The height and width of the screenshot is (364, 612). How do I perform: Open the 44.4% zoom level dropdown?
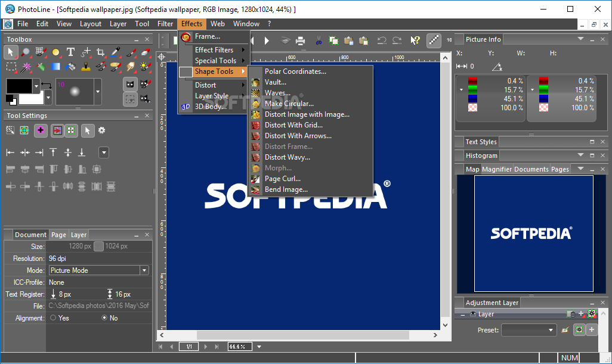click(259, 347)
